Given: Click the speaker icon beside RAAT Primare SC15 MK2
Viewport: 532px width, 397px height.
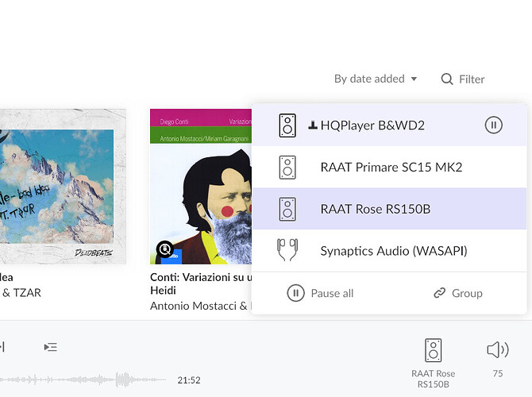Looking at the screenshot, I should click(x=287, y=168).
